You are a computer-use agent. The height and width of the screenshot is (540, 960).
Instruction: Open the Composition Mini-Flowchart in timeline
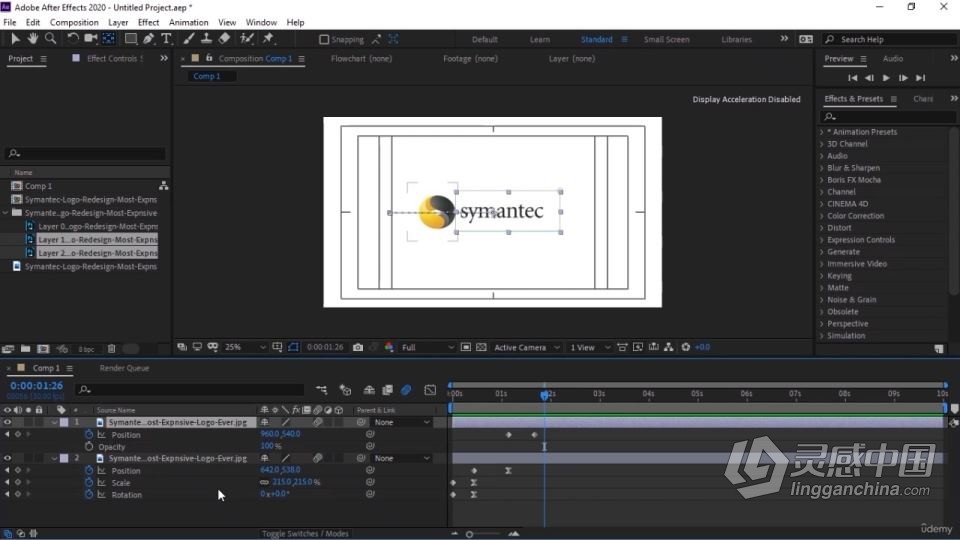point(321,389)
